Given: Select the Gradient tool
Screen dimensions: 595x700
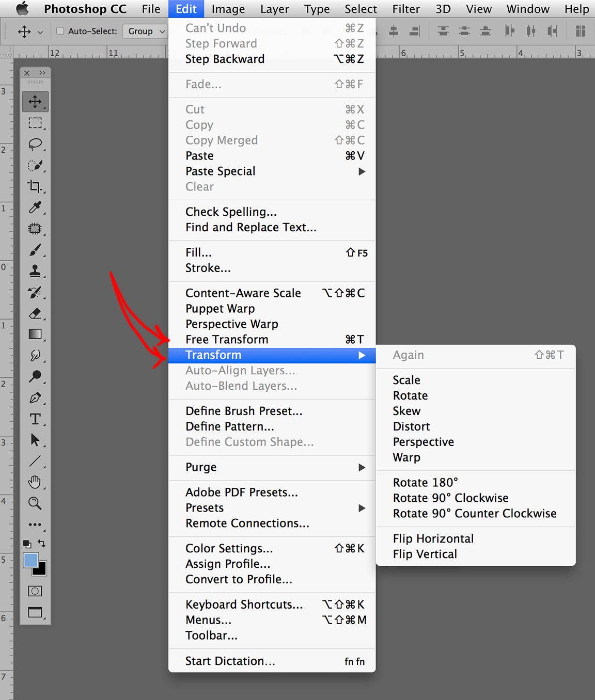Looking at the screenshot, I should pyautogui.click(x=35, y=334).
